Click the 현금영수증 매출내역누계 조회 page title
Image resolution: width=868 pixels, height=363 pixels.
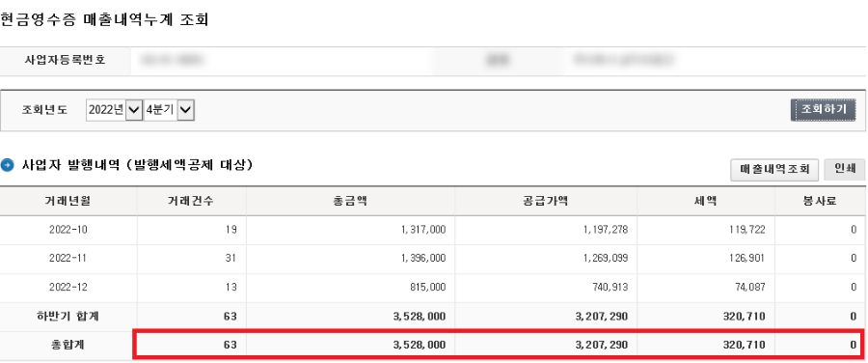[104, 20]
